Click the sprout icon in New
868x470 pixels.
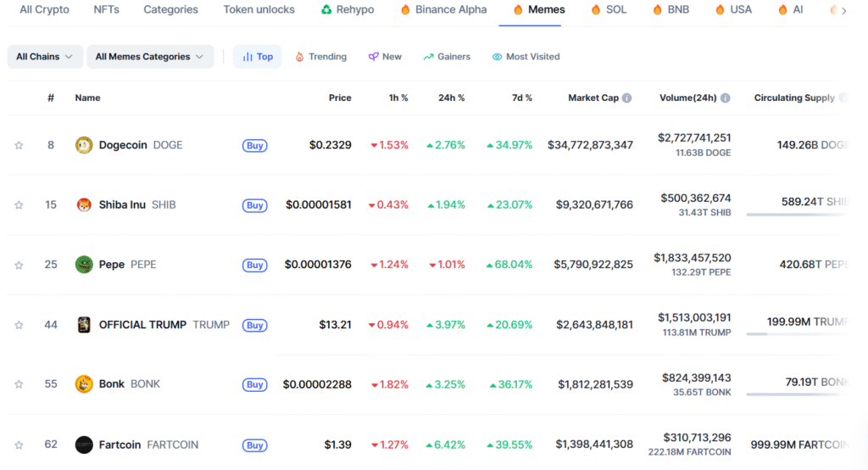tap(374, 57)
